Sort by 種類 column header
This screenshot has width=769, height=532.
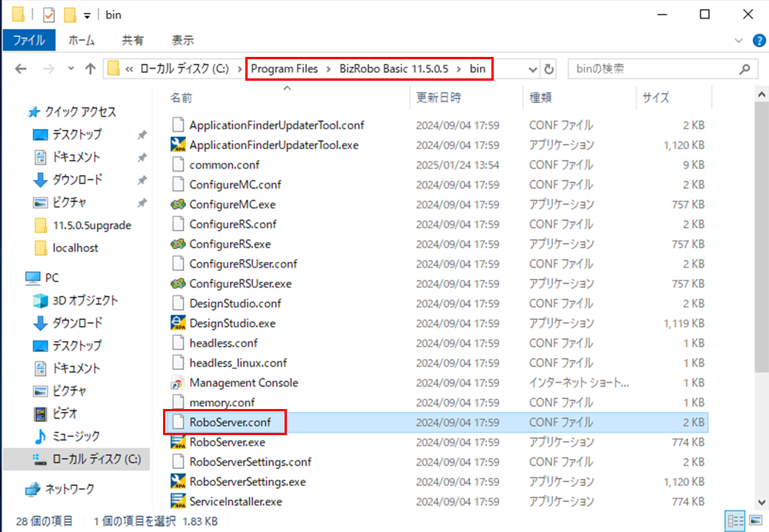click(x=580, y=98)
